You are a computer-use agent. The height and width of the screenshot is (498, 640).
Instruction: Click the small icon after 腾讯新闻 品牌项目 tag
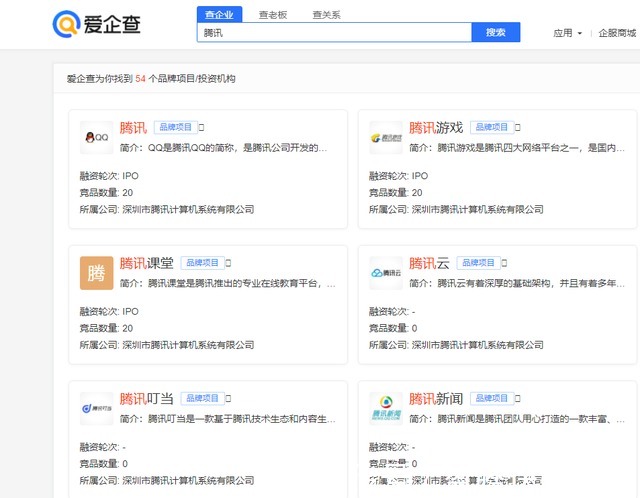[518, 398]
